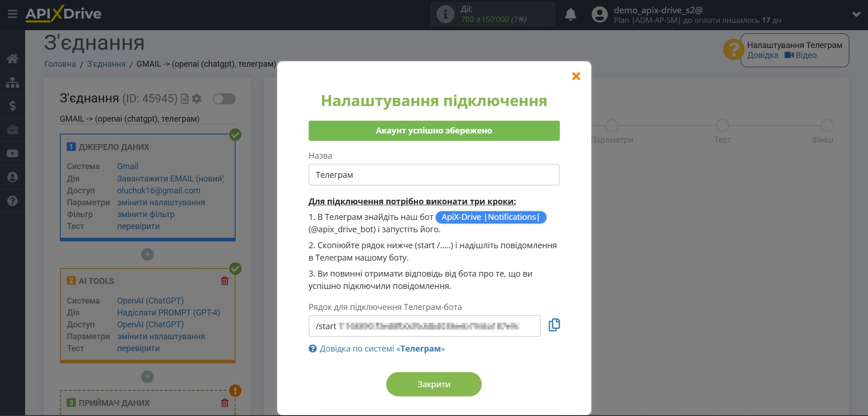The width and height of the screenshot is (868, 416).
Task: Open Home in the sidebar
Action: pyautogui.click(x=12, y=59)
